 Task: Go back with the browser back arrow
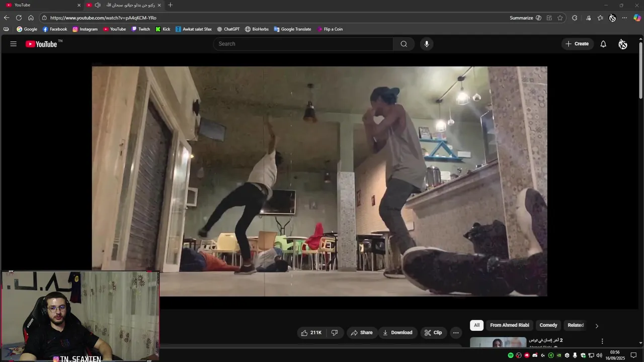(x=7, y=18)
